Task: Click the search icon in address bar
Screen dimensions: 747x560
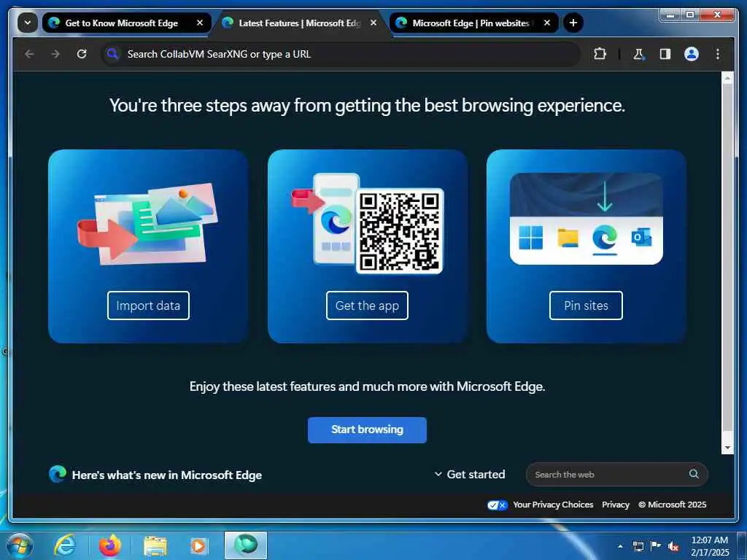Action: click(x=112, y=54)
